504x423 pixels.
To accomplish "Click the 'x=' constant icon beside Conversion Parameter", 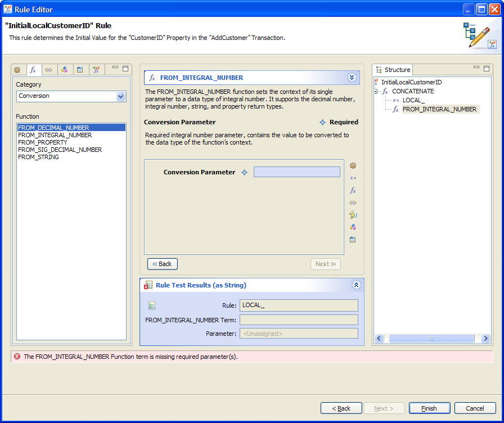I will click(353, 178).
